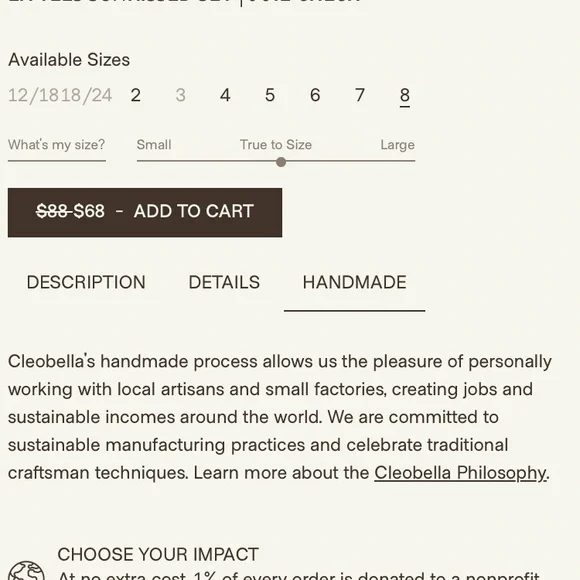Click the globe impact icon
The width and height of the screenshot is (580, 580).
point(26,571)
